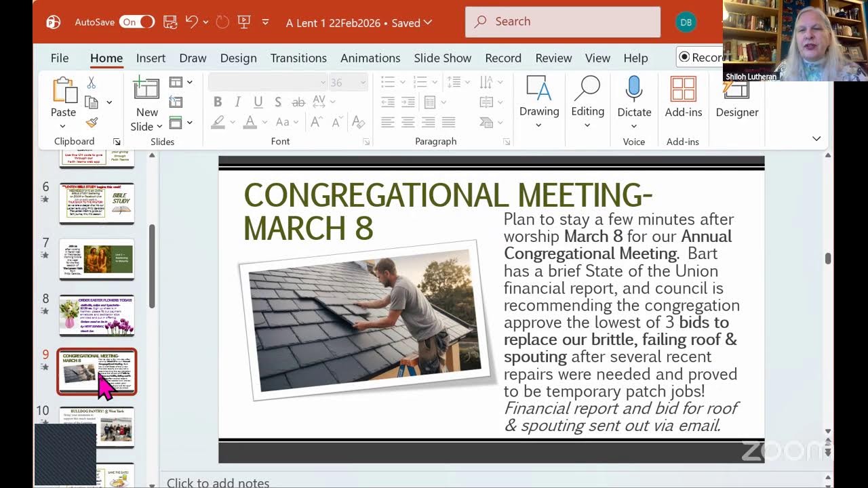Switch to the Slide Show tab
868x488 pixels.
(443, 58)
